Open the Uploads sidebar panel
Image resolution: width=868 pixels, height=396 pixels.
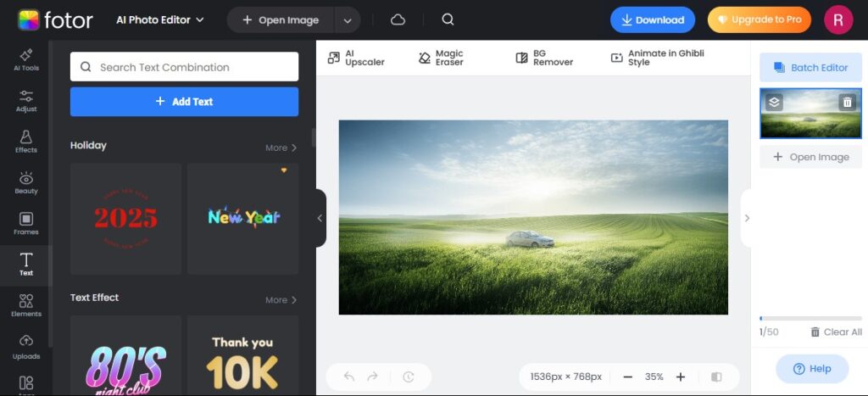[26, 348]
